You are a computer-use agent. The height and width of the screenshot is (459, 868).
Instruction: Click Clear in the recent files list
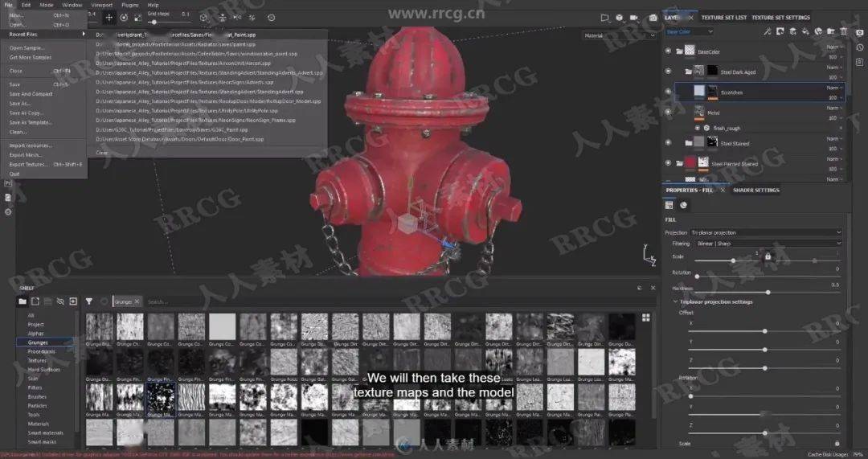pos(102,152)
